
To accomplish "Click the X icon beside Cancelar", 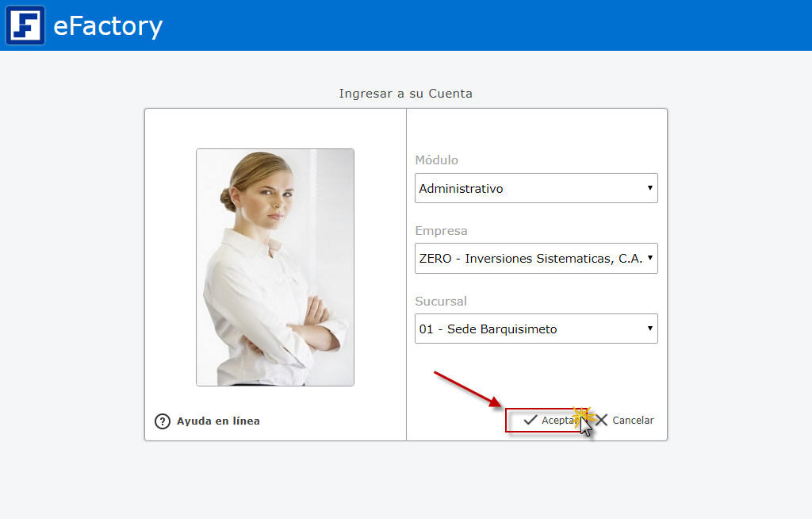I will (602, 420).
